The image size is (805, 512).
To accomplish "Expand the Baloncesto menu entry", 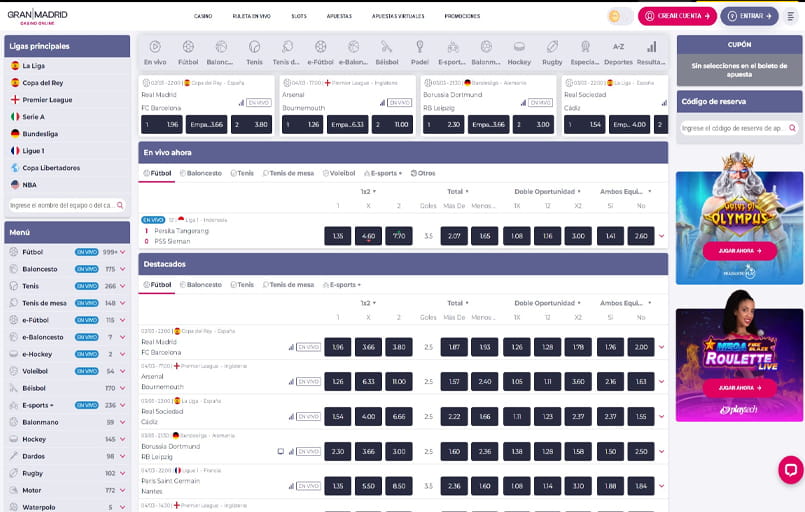I will coord(123,269).
